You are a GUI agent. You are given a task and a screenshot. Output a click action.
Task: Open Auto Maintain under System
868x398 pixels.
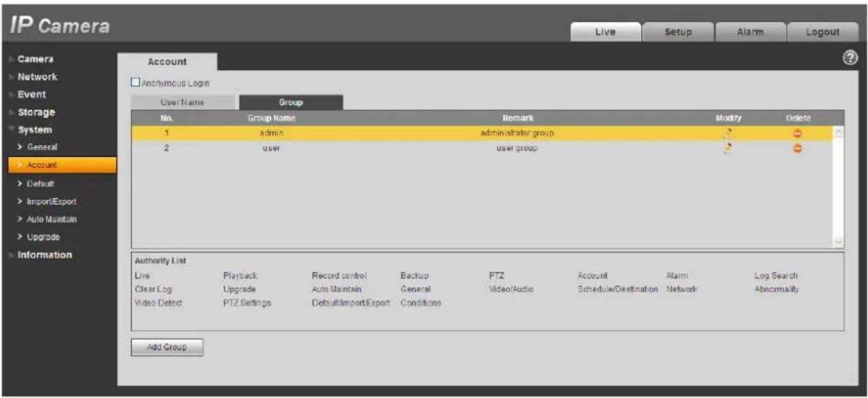pyautogui.click(x=52, y=219)
